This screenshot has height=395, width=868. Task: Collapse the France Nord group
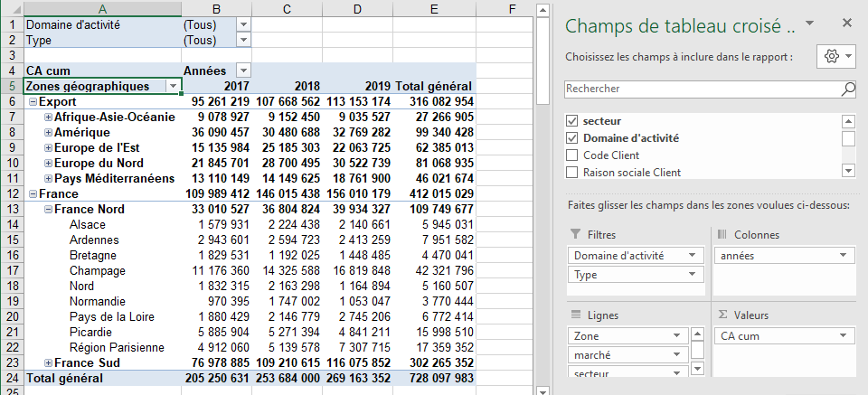[x=48, y=210]
